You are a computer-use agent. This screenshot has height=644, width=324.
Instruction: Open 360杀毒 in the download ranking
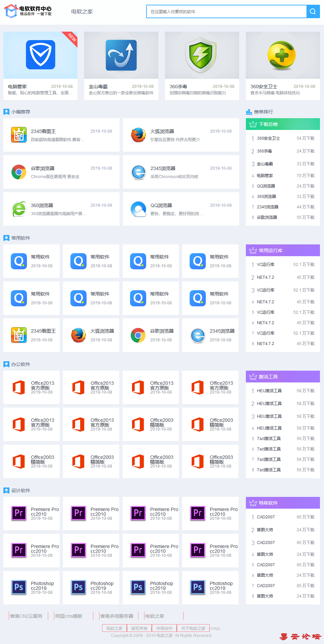tap(264, 151)
